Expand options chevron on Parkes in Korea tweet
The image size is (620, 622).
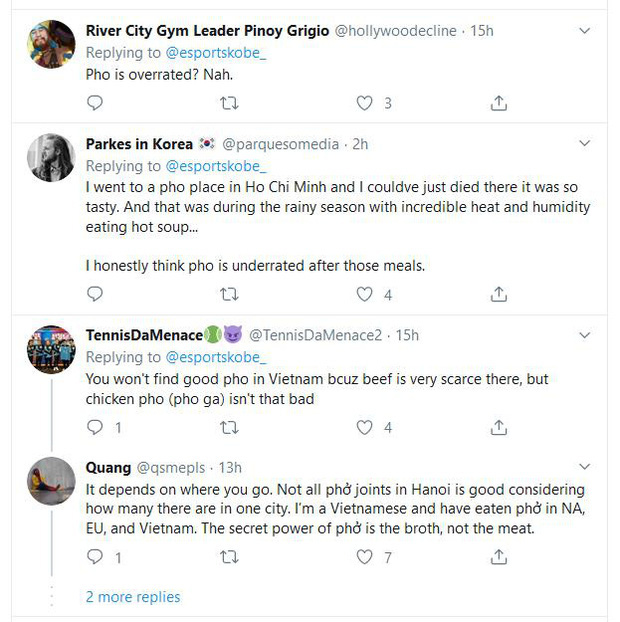(585, 143)
